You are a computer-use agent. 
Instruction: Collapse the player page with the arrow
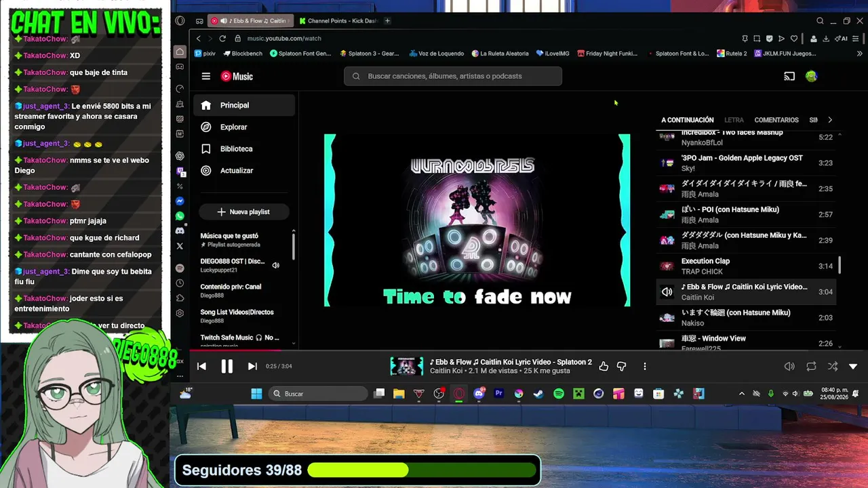coord(853,366)
